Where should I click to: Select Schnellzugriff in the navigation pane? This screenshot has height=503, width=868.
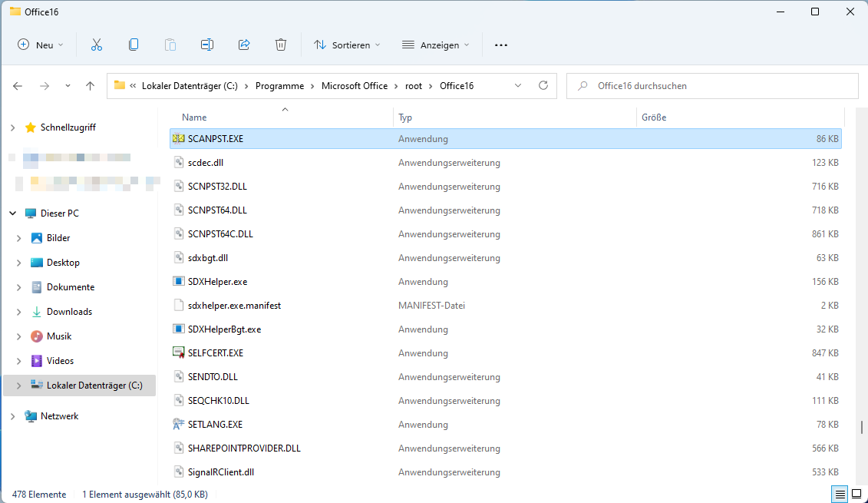click(68, 127)
